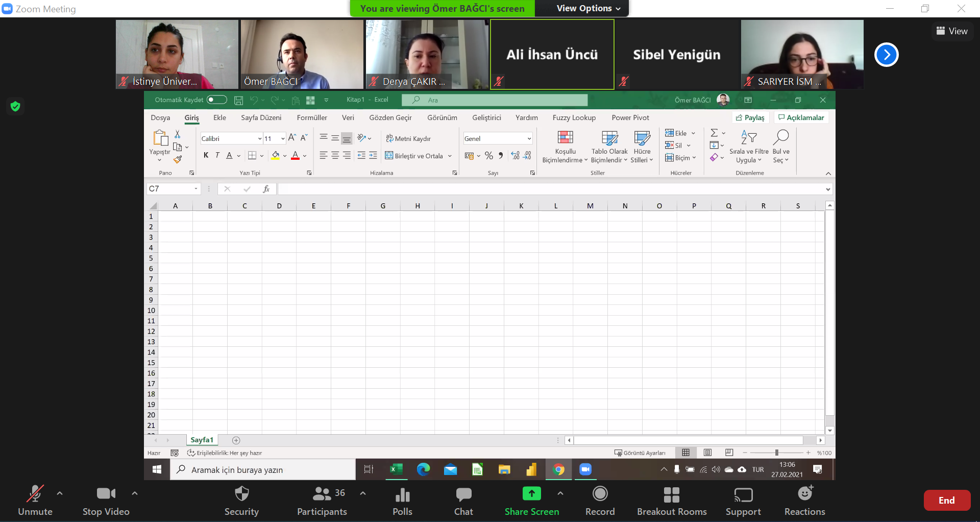Open the Formüller ribbon tab

pos(312,117)
